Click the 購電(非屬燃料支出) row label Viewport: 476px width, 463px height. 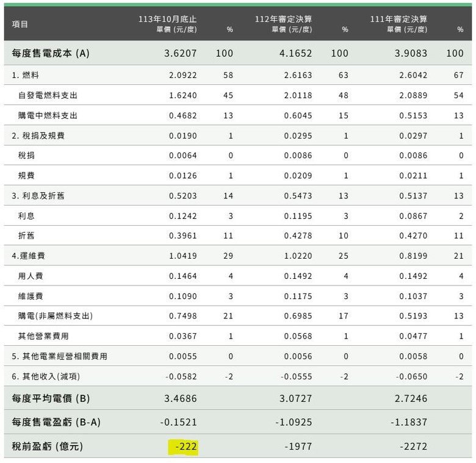click(56, 316)
